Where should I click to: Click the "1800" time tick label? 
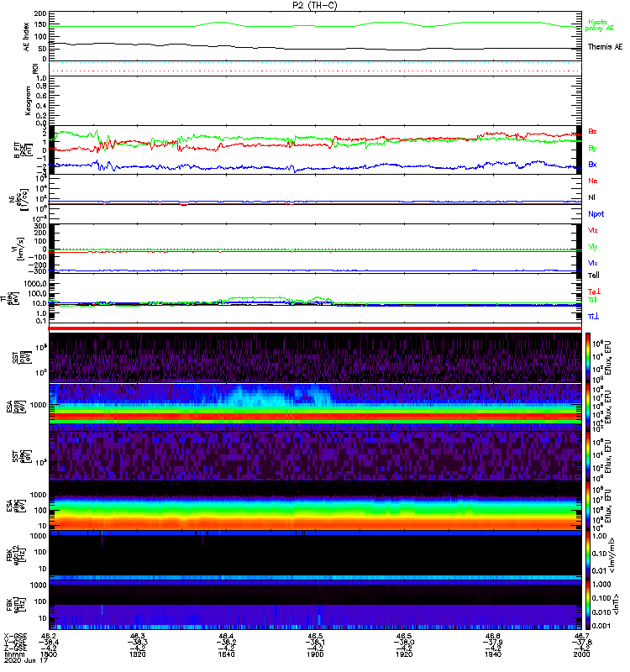tap(49, 655)
